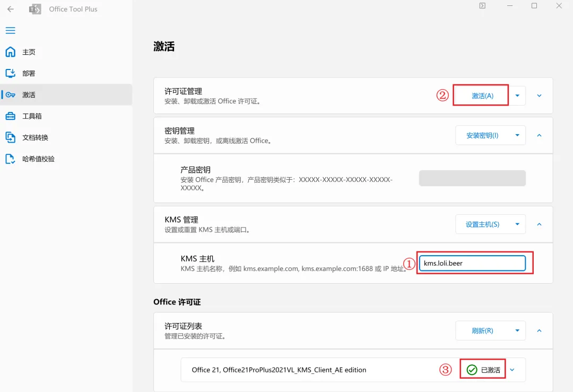Viewport: 573px width, 392px height.
Task: Click the KMS 管理 heading
Action: 181,220
